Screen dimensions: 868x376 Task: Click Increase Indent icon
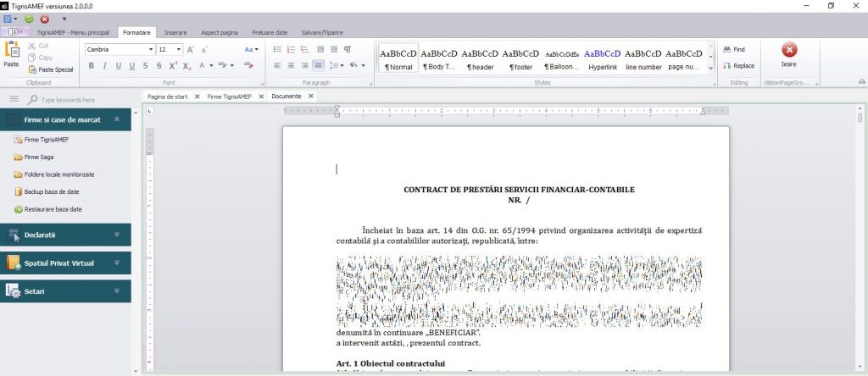(x=334, y=49)
